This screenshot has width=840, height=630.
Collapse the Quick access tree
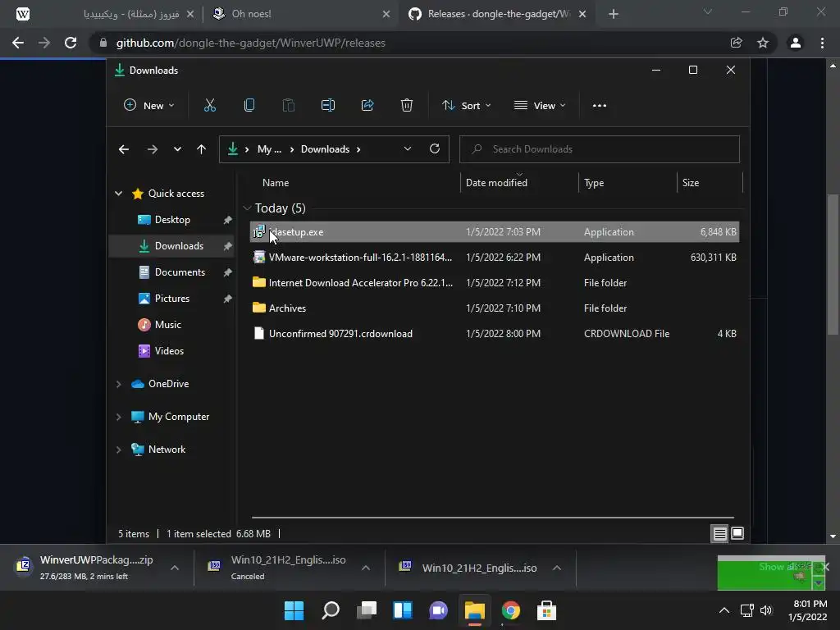point(119,194)
